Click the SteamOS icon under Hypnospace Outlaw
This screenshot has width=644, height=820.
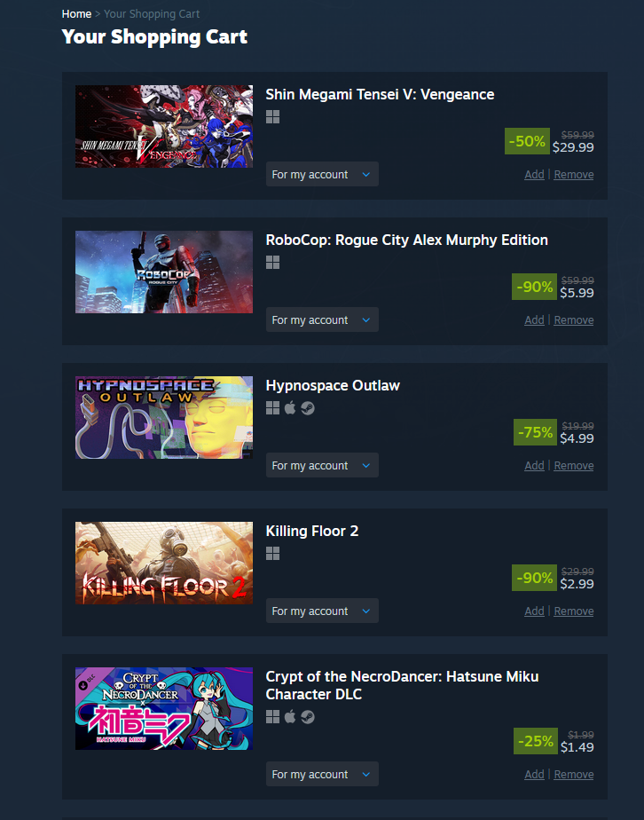click(308, 408)
